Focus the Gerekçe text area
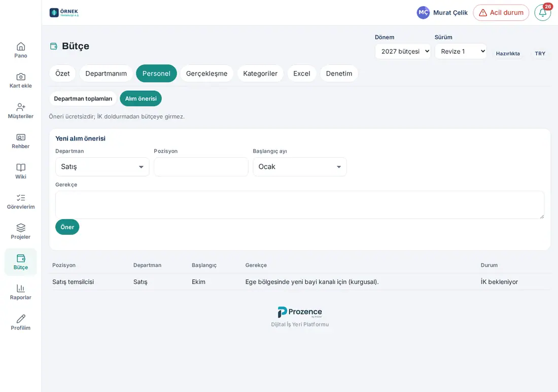The height and width of the screenshot is (392, 558). [x=300, y=205]
